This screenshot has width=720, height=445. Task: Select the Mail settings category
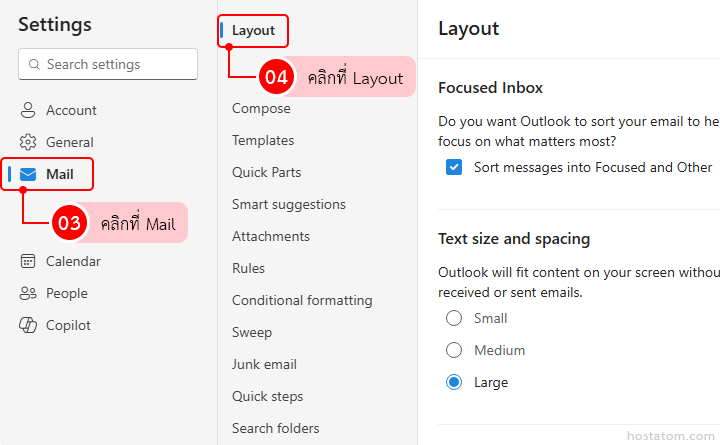tap(60, 175)
